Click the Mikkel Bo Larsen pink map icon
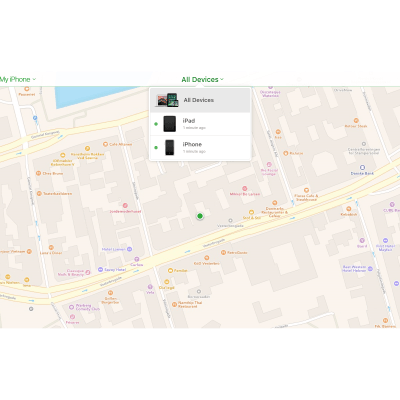Viewport: 400px width, 400px height. (x=245, y=188)
